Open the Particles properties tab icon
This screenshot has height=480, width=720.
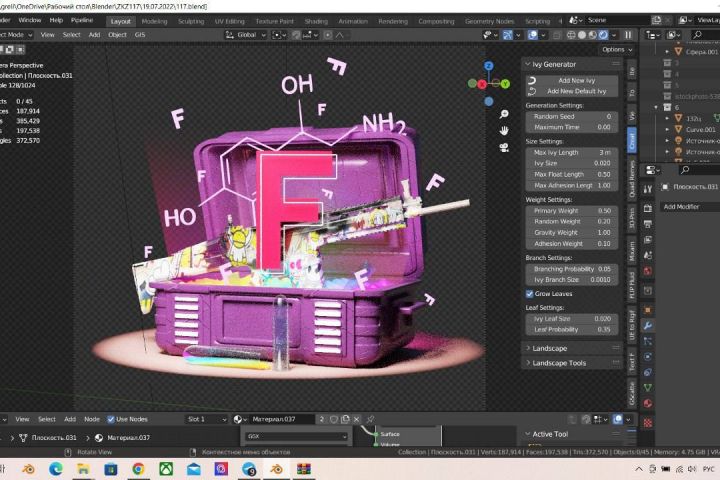[647, 341]
